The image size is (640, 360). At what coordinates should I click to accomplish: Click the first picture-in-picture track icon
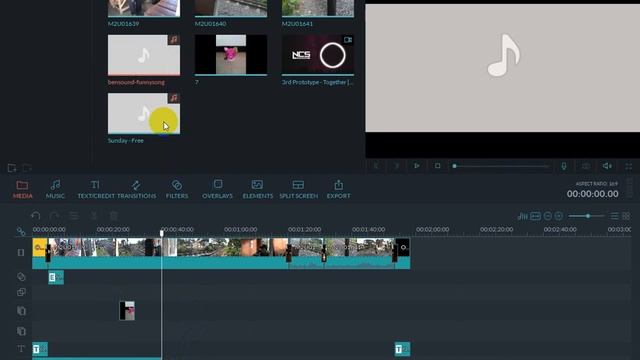[21, 311]
